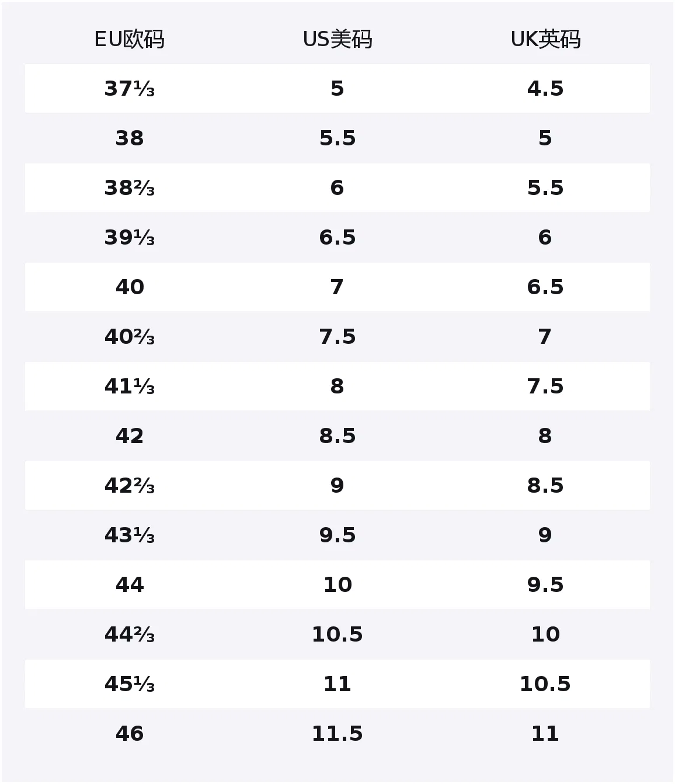This screenshot has height=784, width=675.
Task: Click the US美码 column header
Action: click(337, 39)
